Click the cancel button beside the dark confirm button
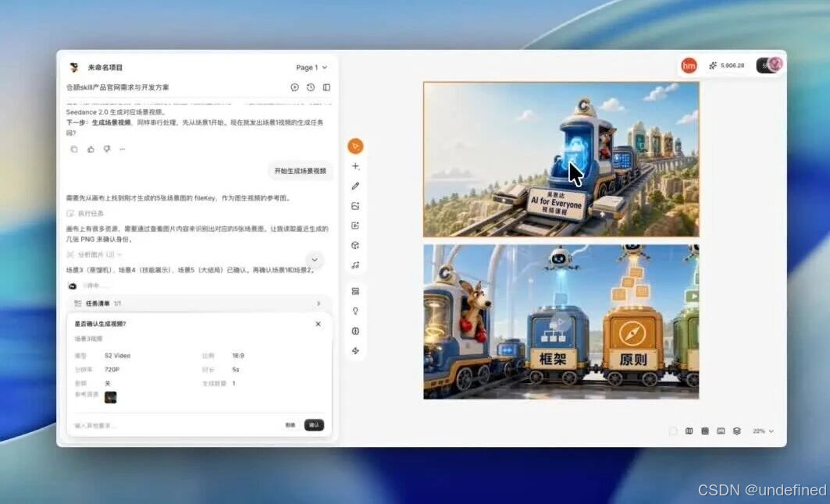The width and height of the screenshot is (830, 504). pyautogui.click(x=290, y=425)
